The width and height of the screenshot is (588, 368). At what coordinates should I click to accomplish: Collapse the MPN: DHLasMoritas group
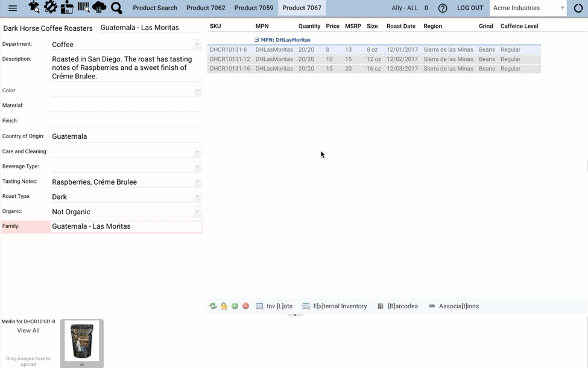(256, 40)
